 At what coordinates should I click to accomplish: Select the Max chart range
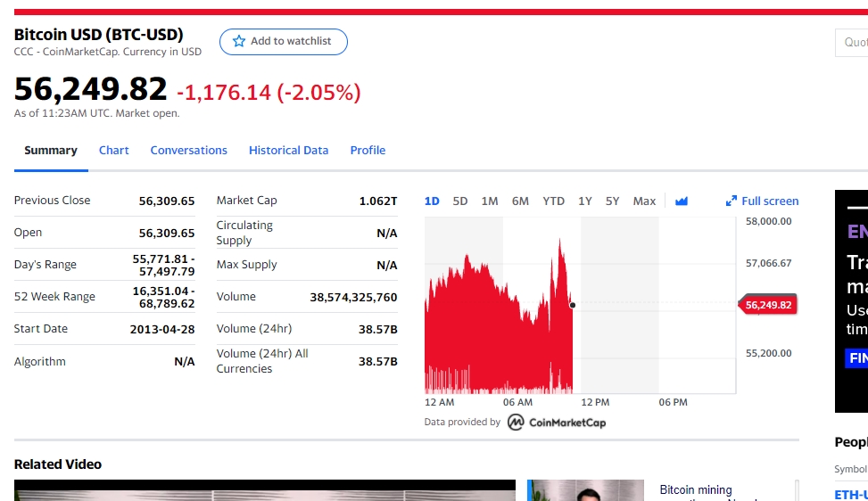click(x=644, y=201)
